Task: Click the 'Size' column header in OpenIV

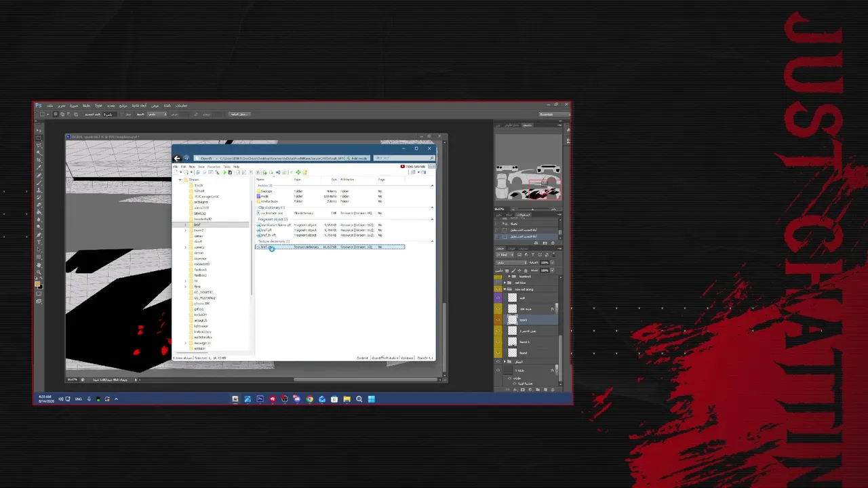Action: (x=334, y=180)
